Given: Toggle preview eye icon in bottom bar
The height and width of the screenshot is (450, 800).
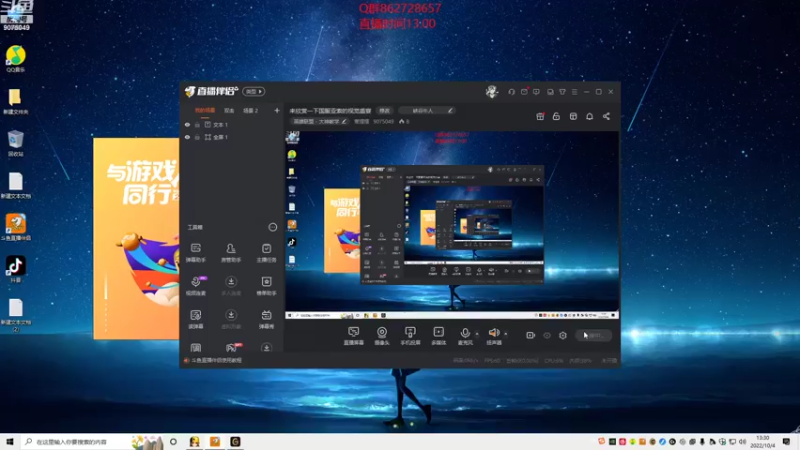Looking at the screenshot, I should [547, 335].
